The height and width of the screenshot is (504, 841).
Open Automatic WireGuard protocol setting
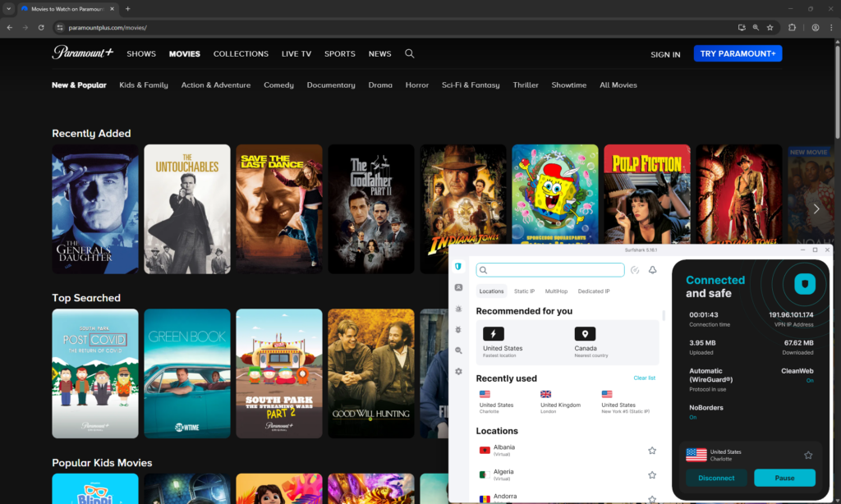710,379
